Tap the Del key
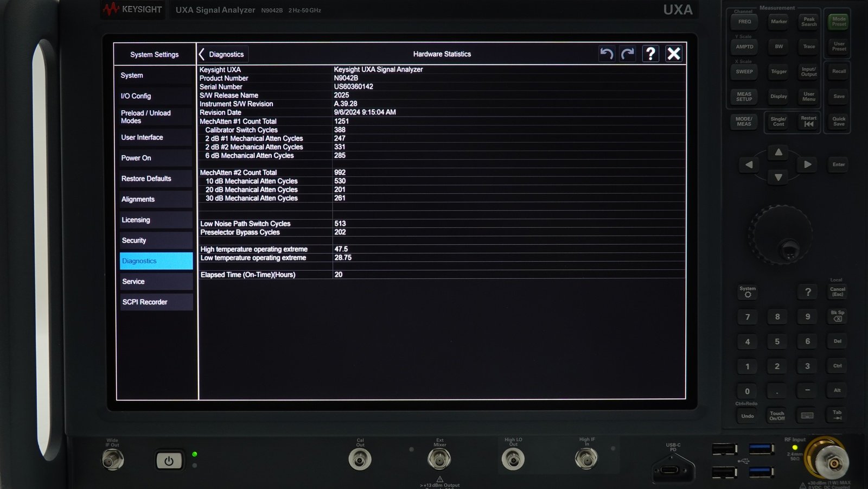The height and width of the screenshot is (489, 868). pyautogui.click(x=838, y=341)
